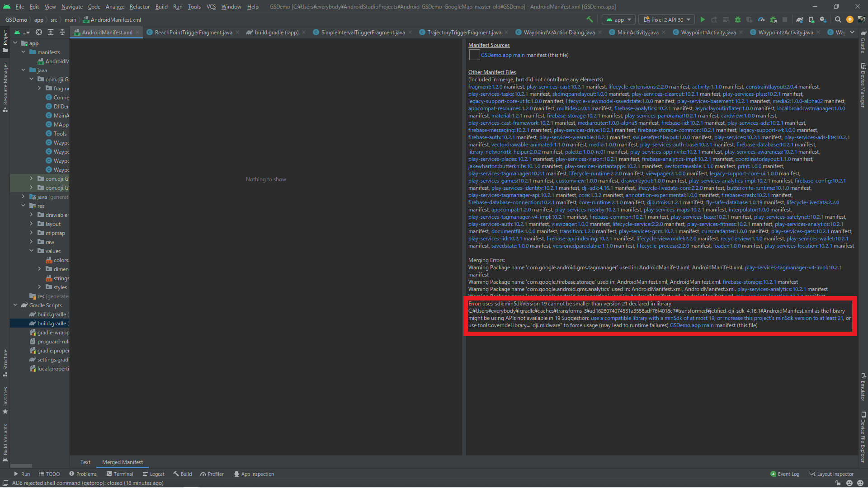The width and height of the screenshot is (868, 488).
Task: Select opened file crosshair icon in Project panel
Action: (x=39, y=32)
